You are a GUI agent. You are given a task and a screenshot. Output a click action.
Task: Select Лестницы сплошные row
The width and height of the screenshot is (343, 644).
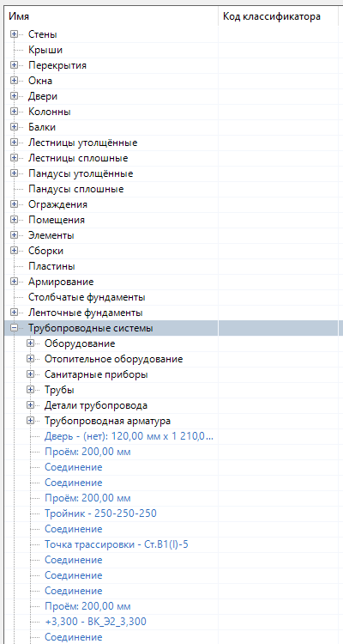78,158
